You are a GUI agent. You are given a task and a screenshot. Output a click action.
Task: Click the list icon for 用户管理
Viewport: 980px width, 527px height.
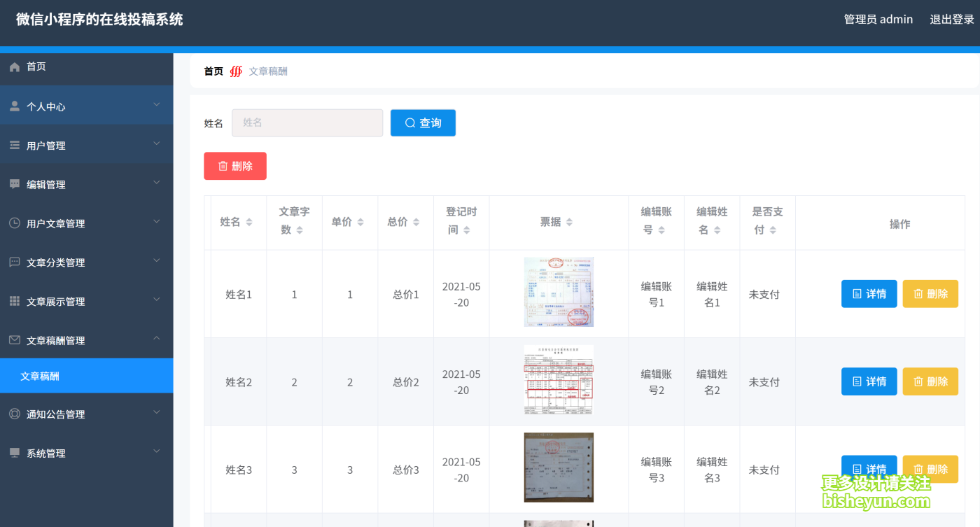tap(15, 146)
